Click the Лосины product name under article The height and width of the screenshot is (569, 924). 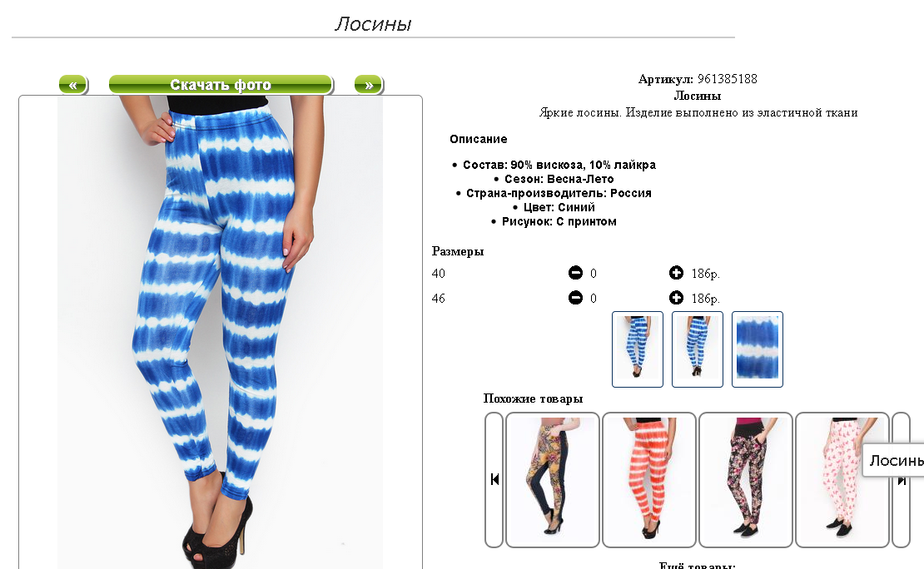pyautogui.click(x=698, y=96)
